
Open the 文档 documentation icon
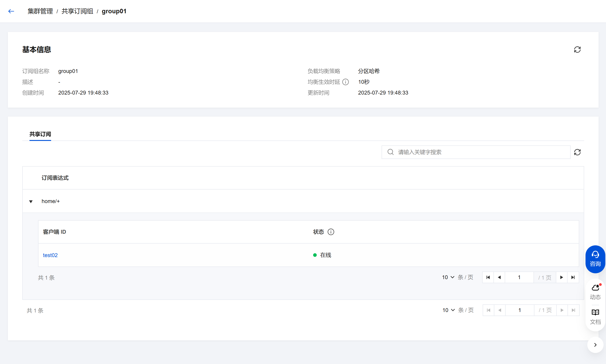tap(595, 317)
